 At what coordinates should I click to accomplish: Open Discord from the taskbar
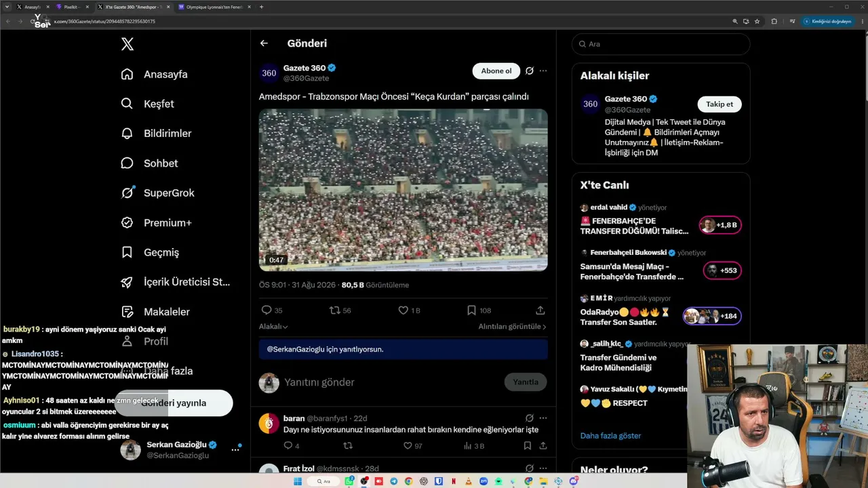tap(574, 481)
